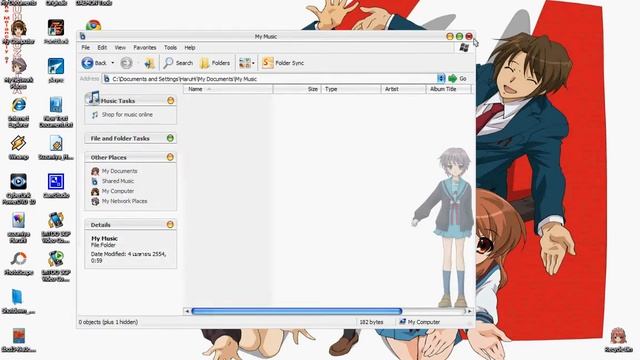Click the horizontal scrollbar right arrow
Image resolution: width=640 pixels, height=360 pixels.
tap(469, 311)
